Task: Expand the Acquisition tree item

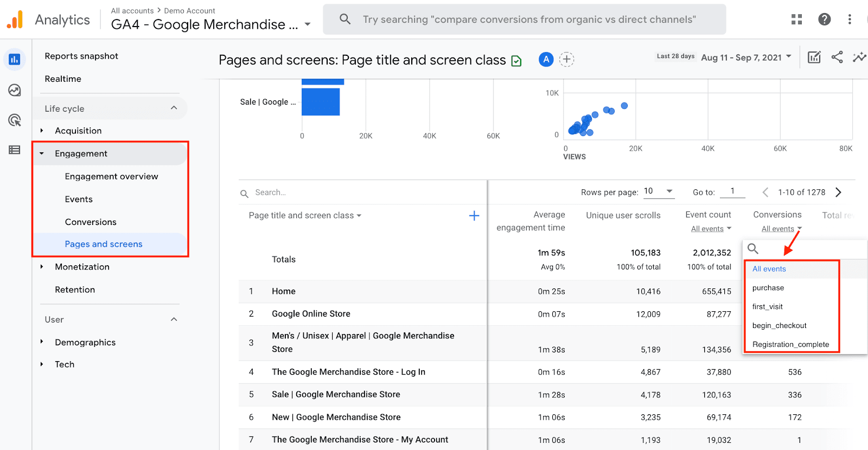Action: [42, 131]
